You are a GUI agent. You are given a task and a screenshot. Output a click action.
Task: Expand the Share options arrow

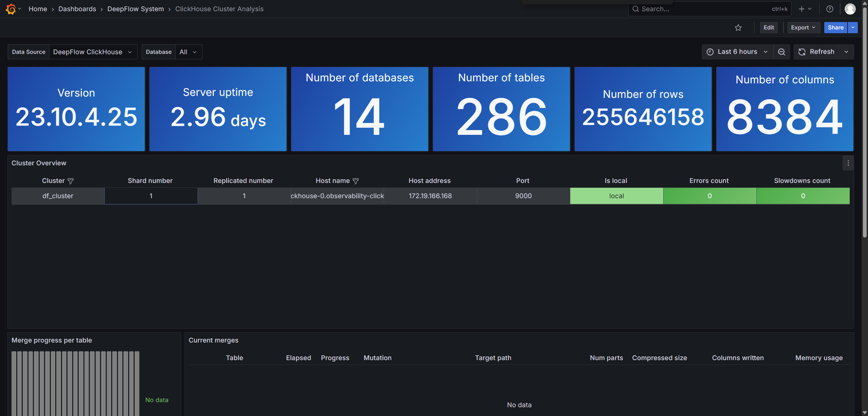[853, 28]
